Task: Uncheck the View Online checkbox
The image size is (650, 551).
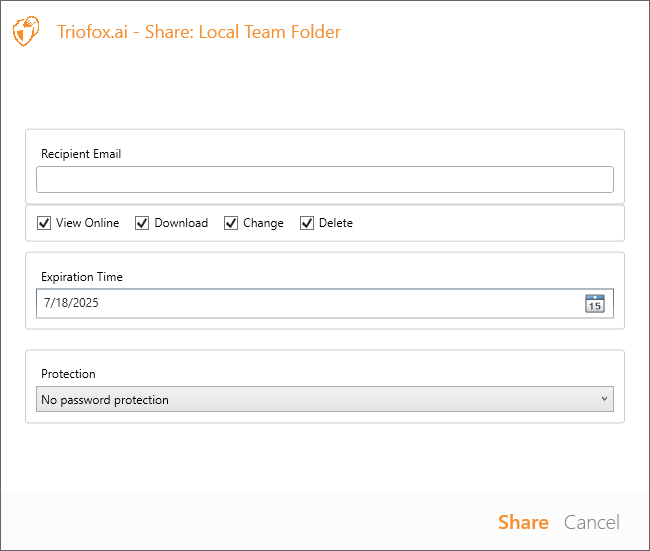Action: (44, 223)
